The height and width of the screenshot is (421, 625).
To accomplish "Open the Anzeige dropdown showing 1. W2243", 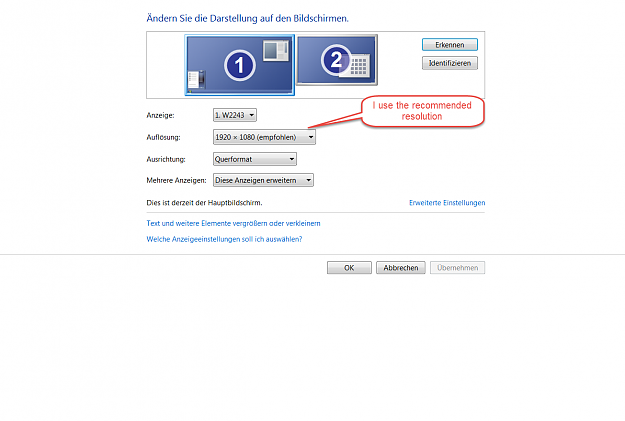I will point(235,115).
